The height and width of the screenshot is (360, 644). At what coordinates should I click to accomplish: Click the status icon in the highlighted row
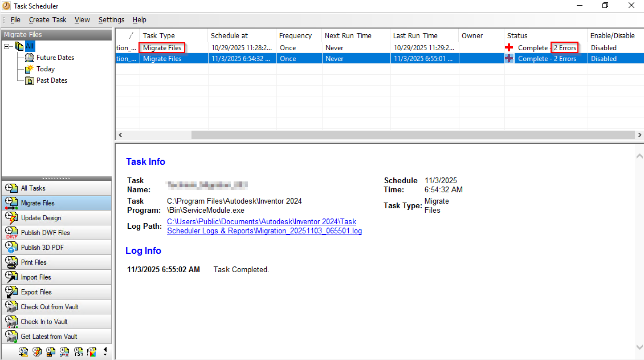510,58
